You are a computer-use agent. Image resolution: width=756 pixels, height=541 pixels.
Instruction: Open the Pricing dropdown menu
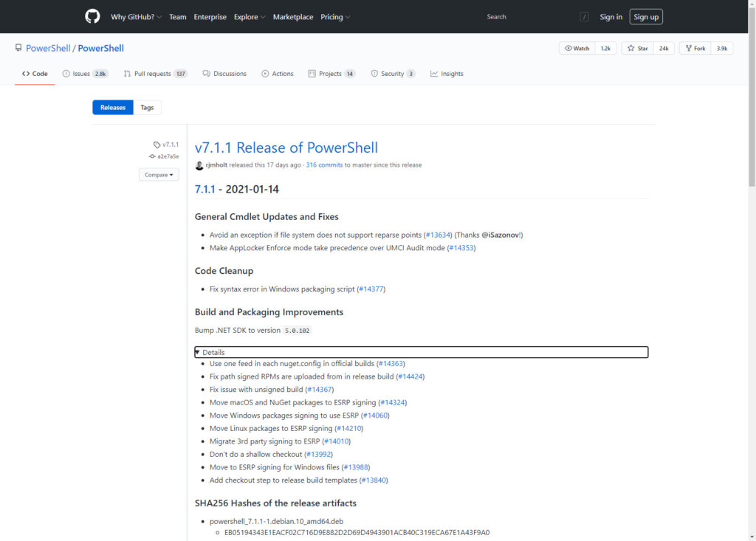(x=335, y=17)
